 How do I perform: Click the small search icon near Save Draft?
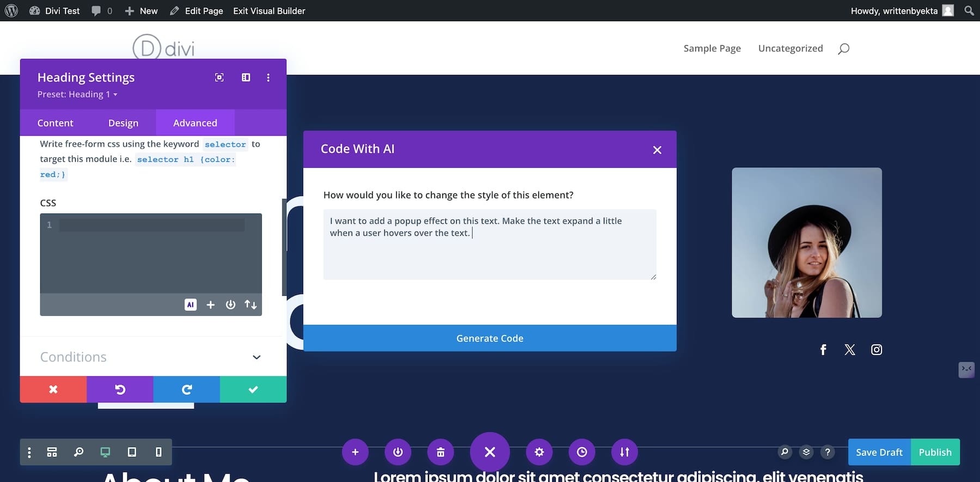[785, 452]
